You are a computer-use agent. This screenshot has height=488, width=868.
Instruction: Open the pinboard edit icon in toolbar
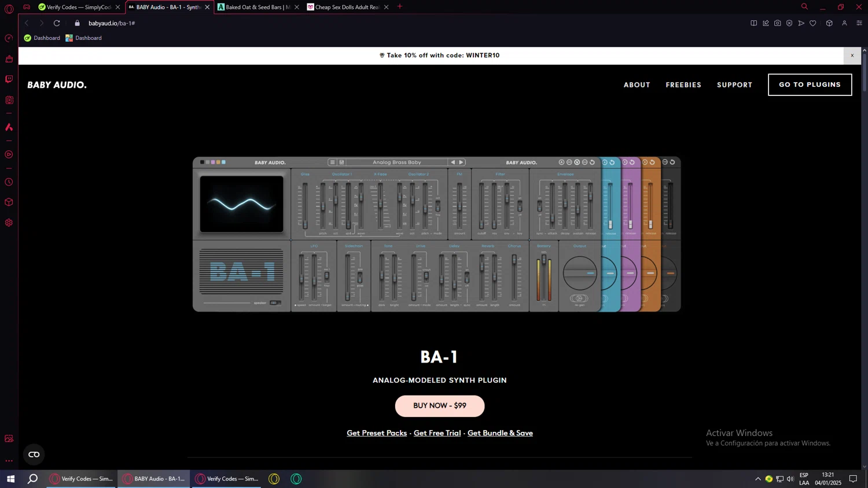[766, 23]
